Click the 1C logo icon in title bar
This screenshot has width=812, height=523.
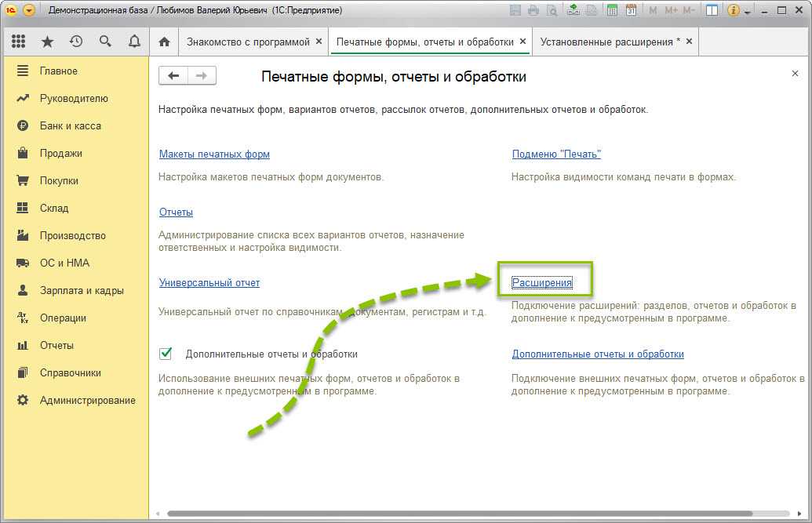click(x=11, y=10)
